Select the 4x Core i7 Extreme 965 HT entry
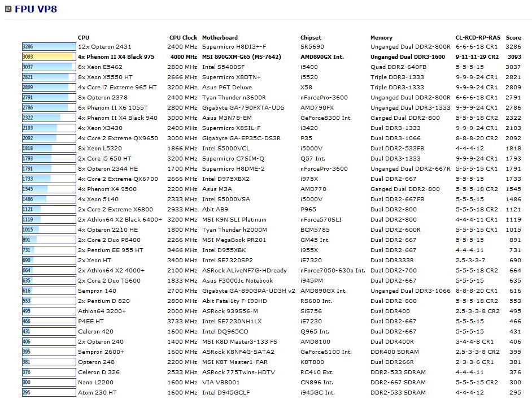 [117, 88]
